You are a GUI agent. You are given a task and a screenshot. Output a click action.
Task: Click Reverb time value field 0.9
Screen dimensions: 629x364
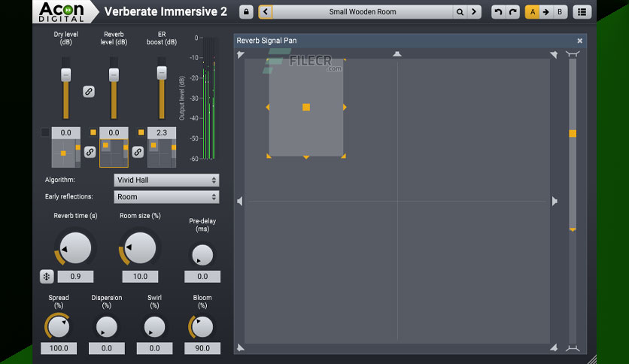tap(75, 276)
